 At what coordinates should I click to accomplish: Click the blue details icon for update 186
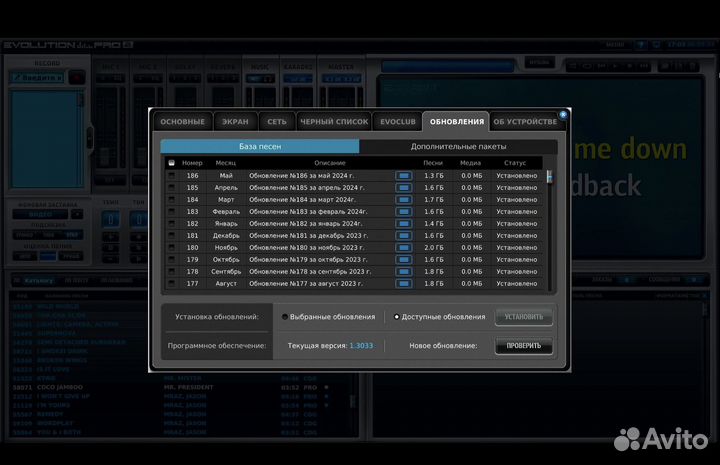click(403, 176)
